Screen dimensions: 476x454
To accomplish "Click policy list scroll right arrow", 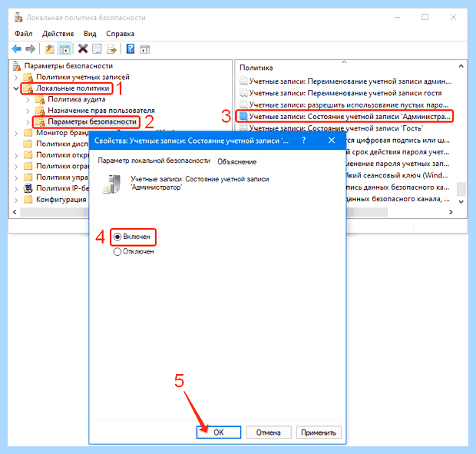I will coord(451,212).
